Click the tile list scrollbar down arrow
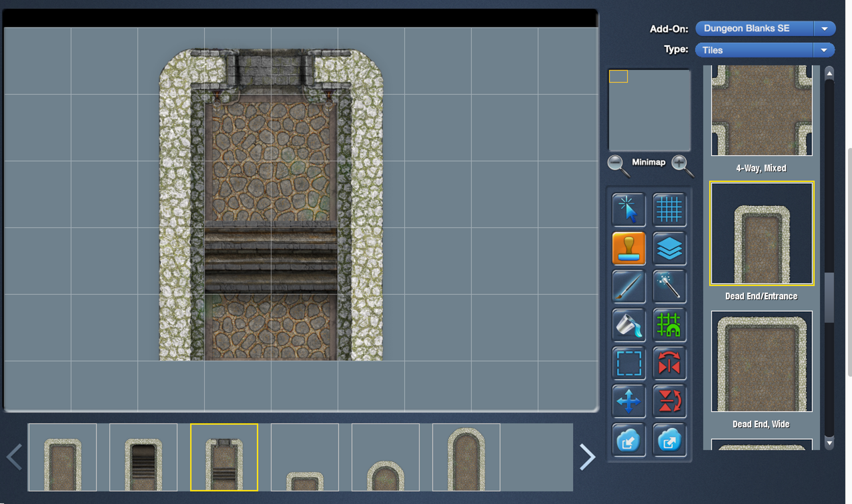The width and height of the screenshot is (852, 504). click(829, 443)
